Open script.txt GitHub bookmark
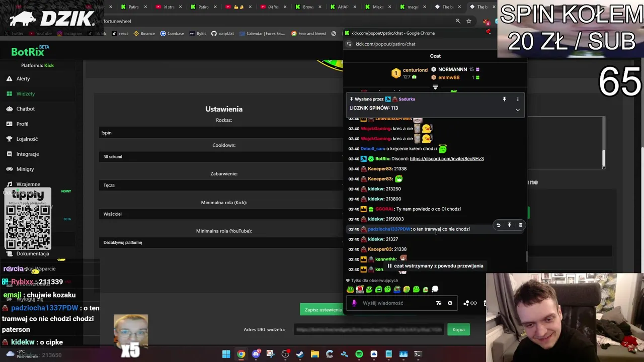Screen dimensions: 644x362 (x=222, y=34)
